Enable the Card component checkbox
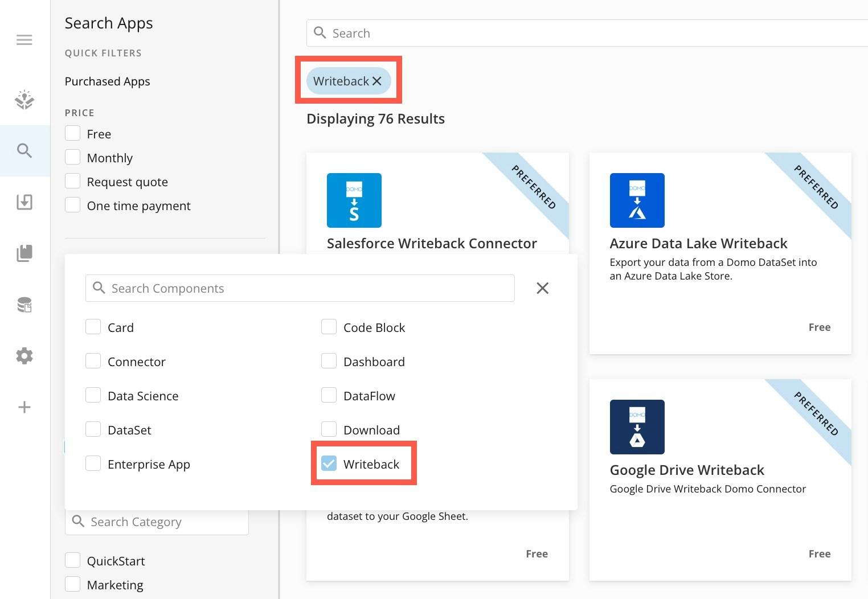868x599 pixels. coord(93,327)
